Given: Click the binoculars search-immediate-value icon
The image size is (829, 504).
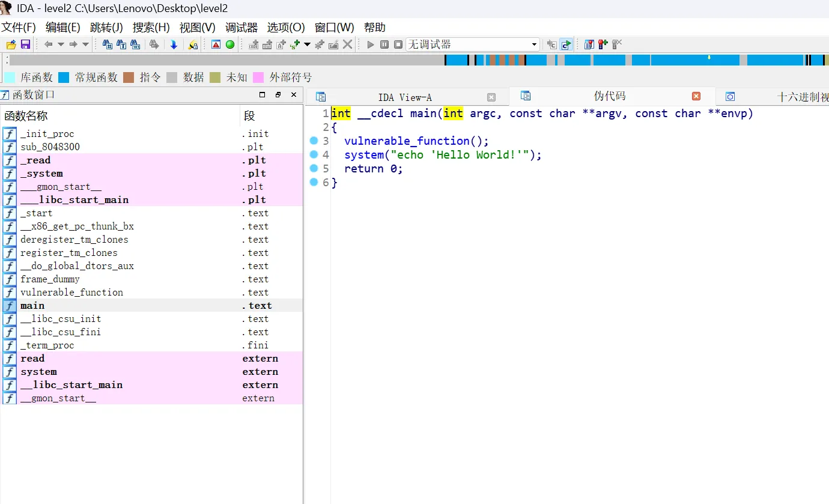Looking at the screenshot, I should click(x=108, y=44).
